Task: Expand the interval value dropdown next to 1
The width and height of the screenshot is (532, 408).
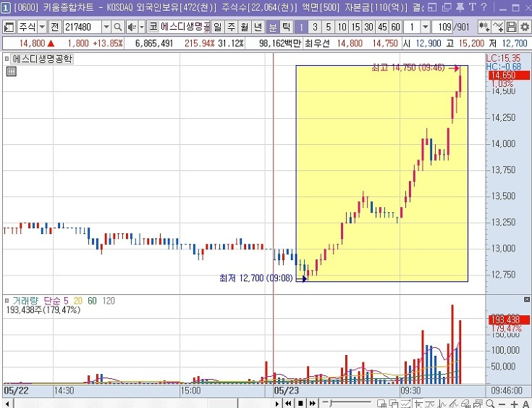Action: (426, 27)
